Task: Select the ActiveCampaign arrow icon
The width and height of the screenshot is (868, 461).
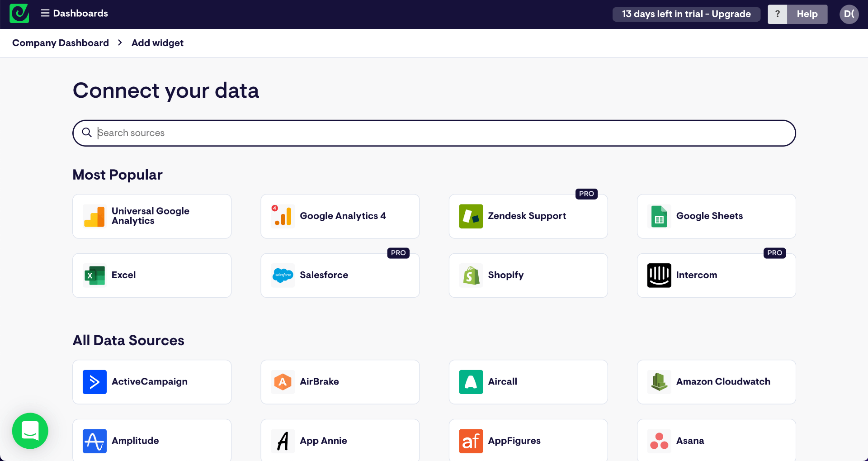Action: pyautogui.click(x=94, y=381)
